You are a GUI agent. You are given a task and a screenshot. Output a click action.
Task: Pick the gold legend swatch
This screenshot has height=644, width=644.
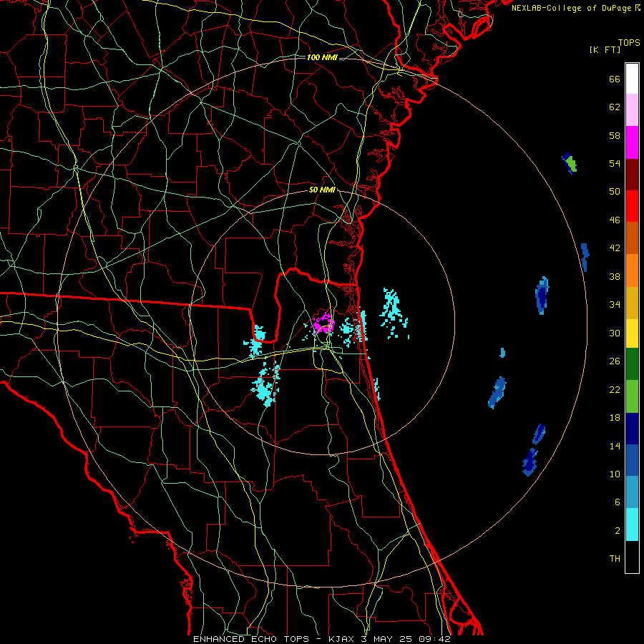point(632,303)
